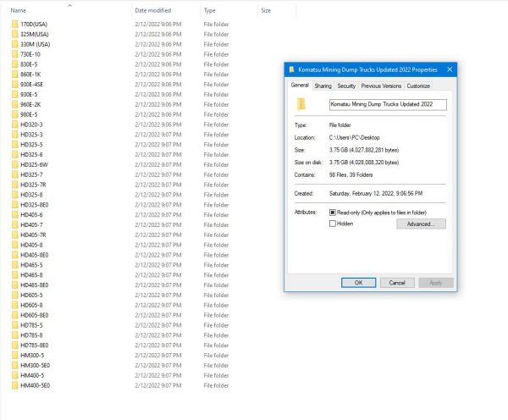Click the 325M(USA) folder icon
The image size is (508, 420).
[15, 34]
